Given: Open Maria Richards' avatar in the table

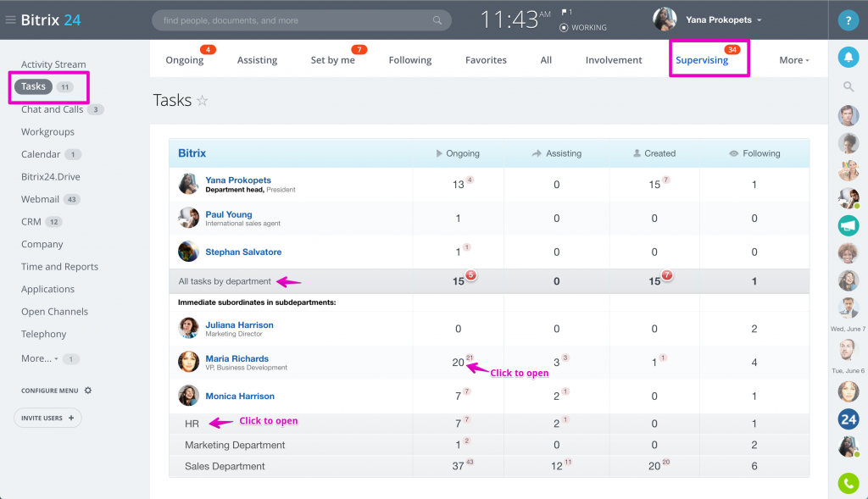Looking at the screenshot, I should [x=188, y=362].
